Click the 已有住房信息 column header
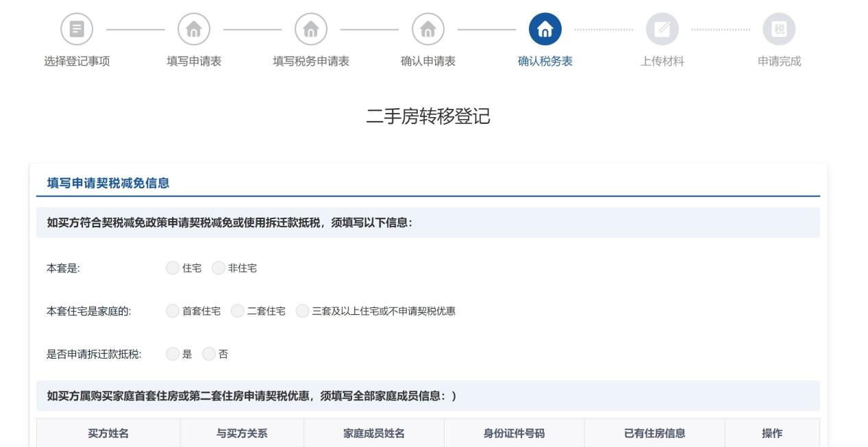This screenshot has width=868, height=447. pos(654,433)
